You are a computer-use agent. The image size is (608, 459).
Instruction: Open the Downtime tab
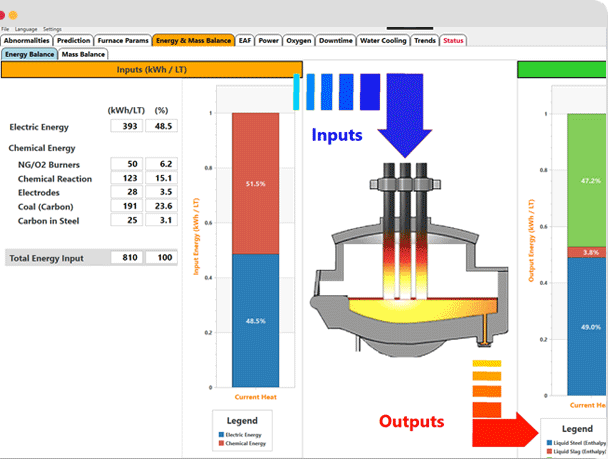point(336,40)
